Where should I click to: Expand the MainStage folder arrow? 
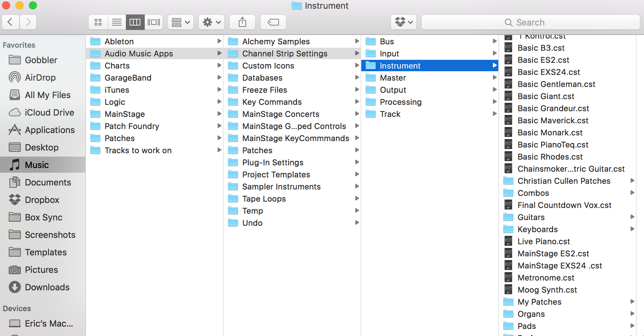click(219, 114)
